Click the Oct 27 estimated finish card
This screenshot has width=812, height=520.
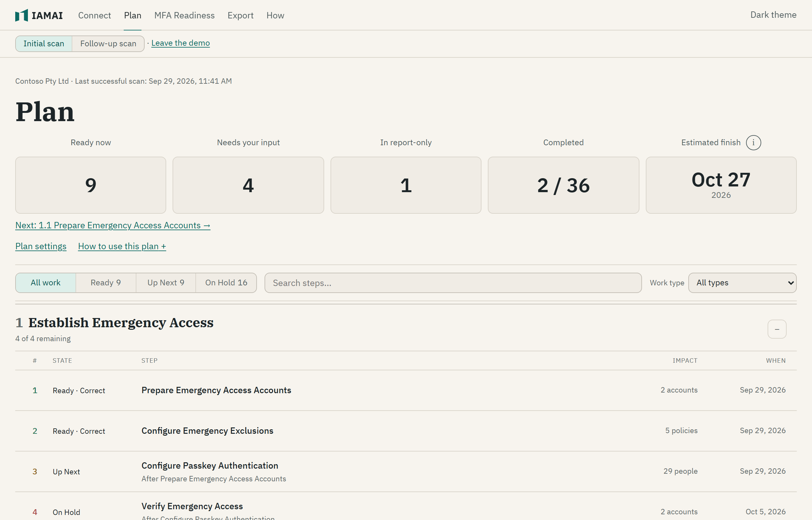[721, 185]
